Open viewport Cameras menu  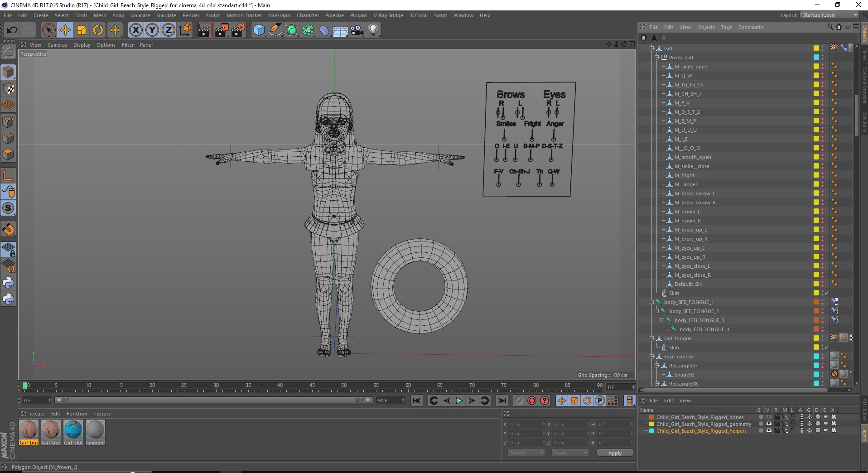(x=57, y=45)
